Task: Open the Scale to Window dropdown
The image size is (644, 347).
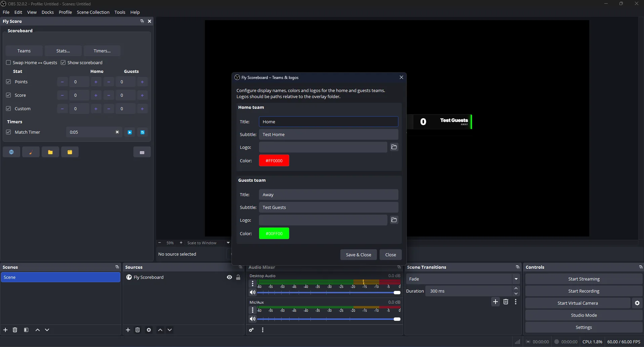Action: click(228, 243)
